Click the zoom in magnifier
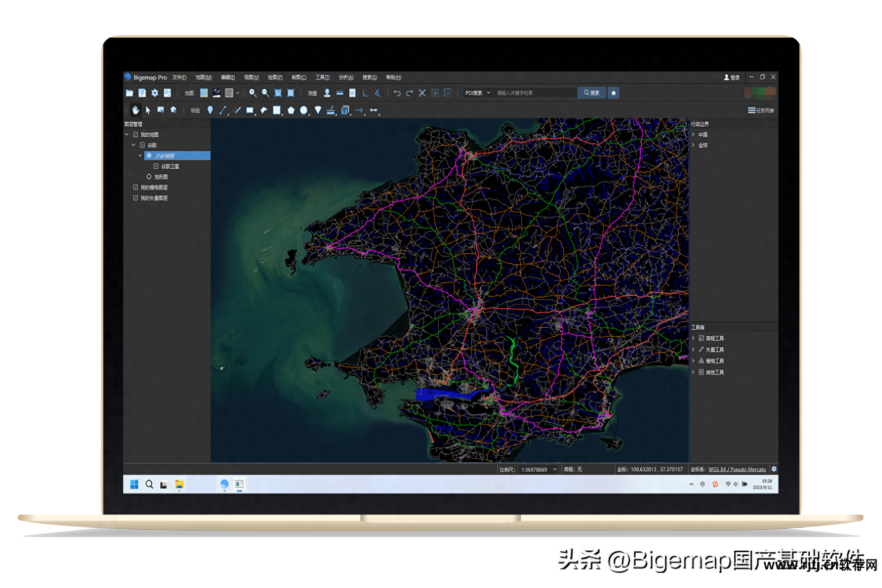Image resolution: width=882 pixels, height=588 pixels. pyautogui.click(x=253, y=93)
